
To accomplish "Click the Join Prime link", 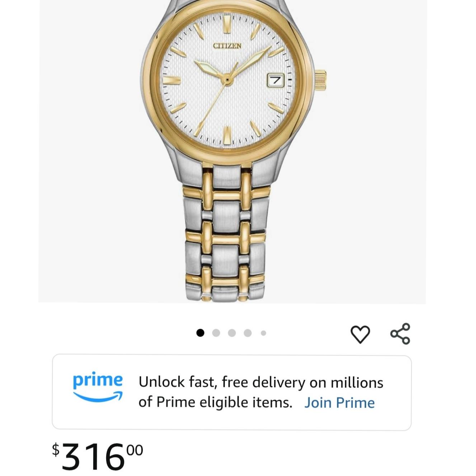I will click(x=339, y=402).
